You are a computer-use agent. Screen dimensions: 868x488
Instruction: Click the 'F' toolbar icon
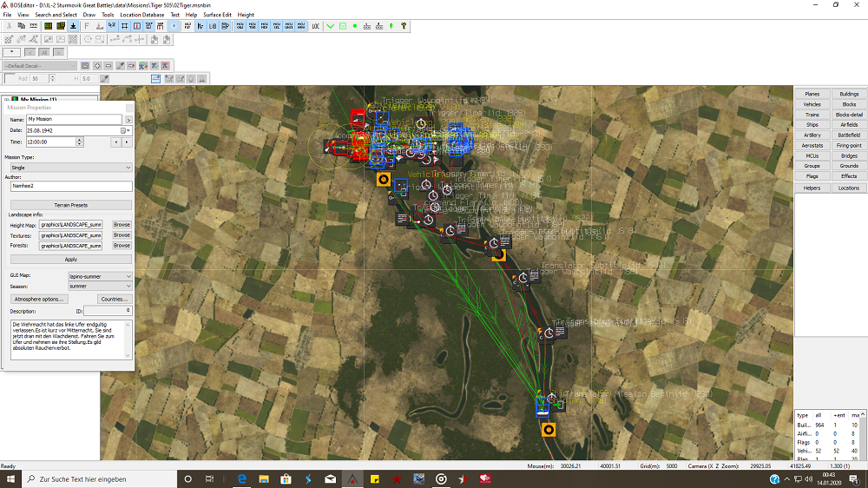[87, 26]
